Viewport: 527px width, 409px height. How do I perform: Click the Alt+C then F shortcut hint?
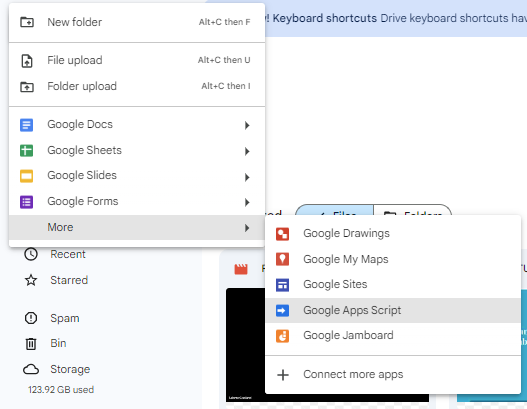click(225, 22)
